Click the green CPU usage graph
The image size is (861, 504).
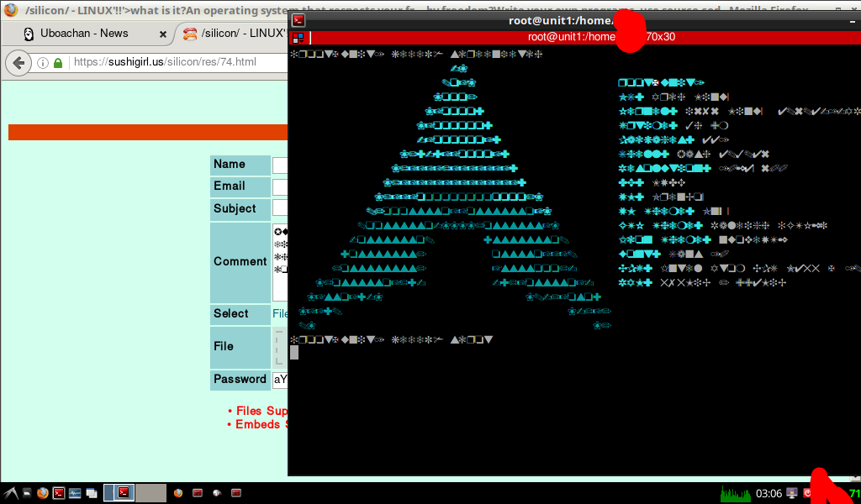point(736,493)
